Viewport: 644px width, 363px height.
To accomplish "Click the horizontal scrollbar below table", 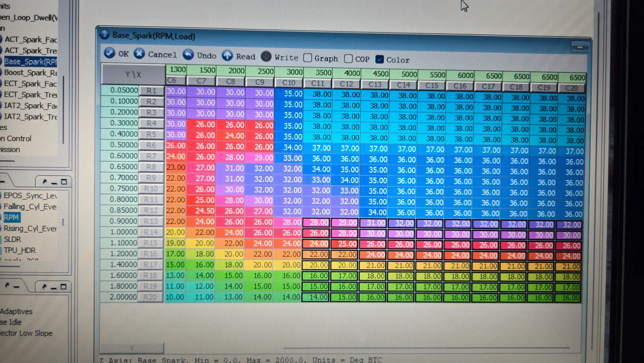I will (426, 348).
